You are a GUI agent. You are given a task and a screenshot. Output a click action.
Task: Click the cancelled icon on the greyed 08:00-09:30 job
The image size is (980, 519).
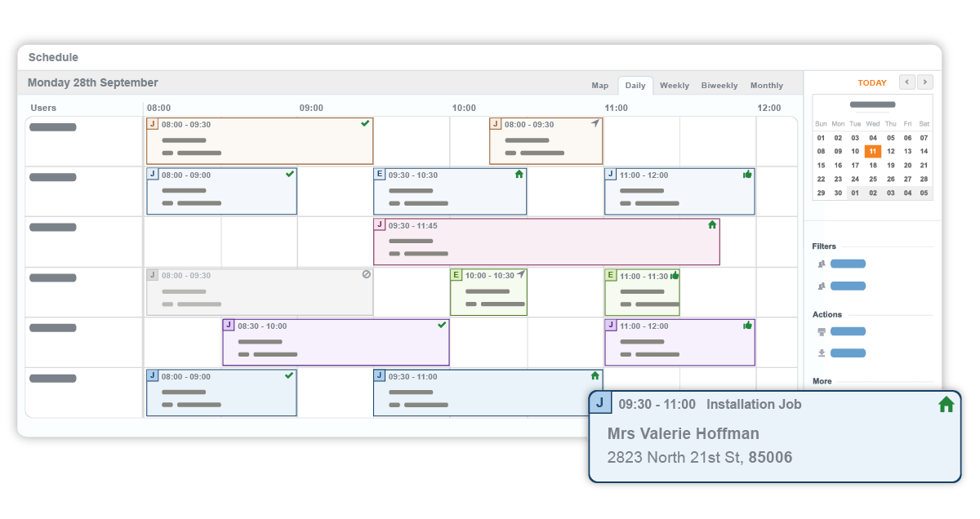pos(365,274)
